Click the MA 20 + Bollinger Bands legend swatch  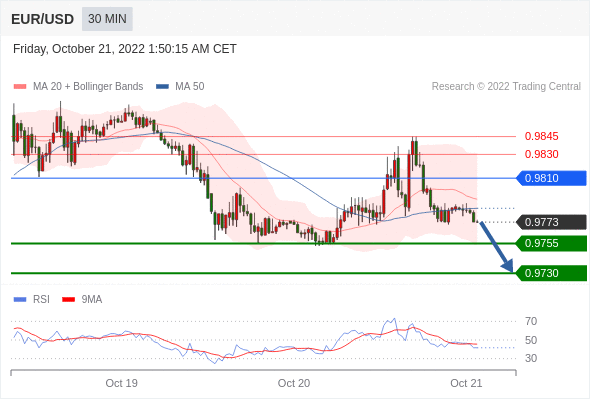point(20,87)
